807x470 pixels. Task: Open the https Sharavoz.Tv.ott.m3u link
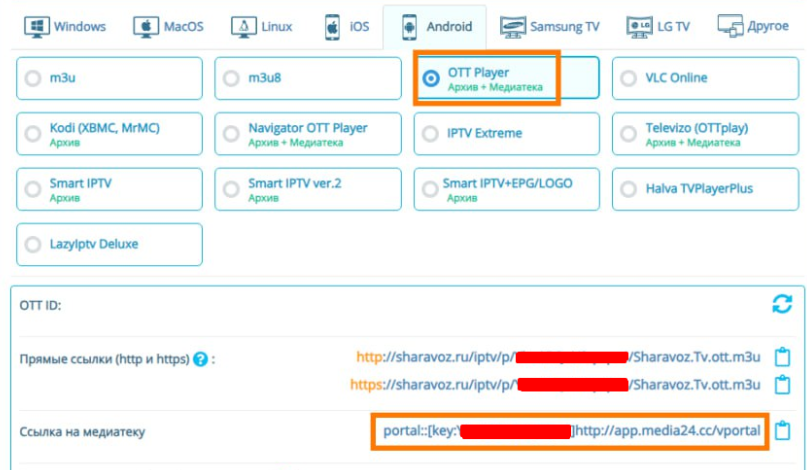point(555,385)
